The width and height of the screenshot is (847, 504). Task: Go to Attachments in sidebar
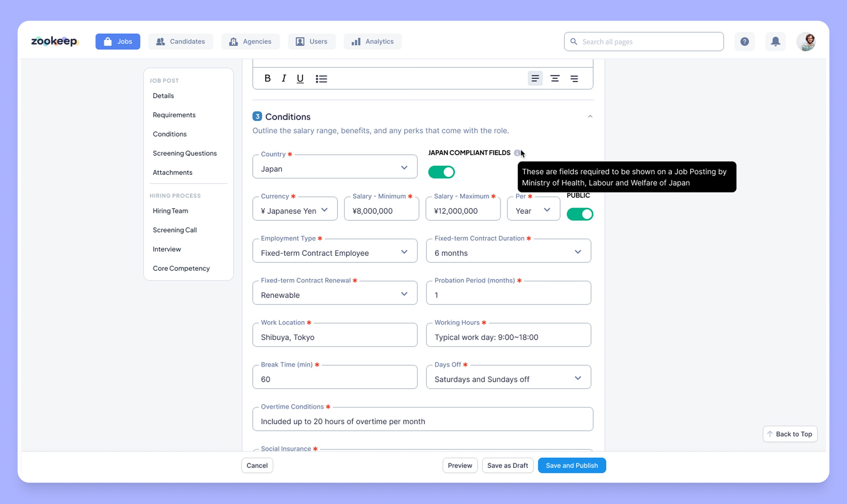pyautogui.click(x=172, y=173)
